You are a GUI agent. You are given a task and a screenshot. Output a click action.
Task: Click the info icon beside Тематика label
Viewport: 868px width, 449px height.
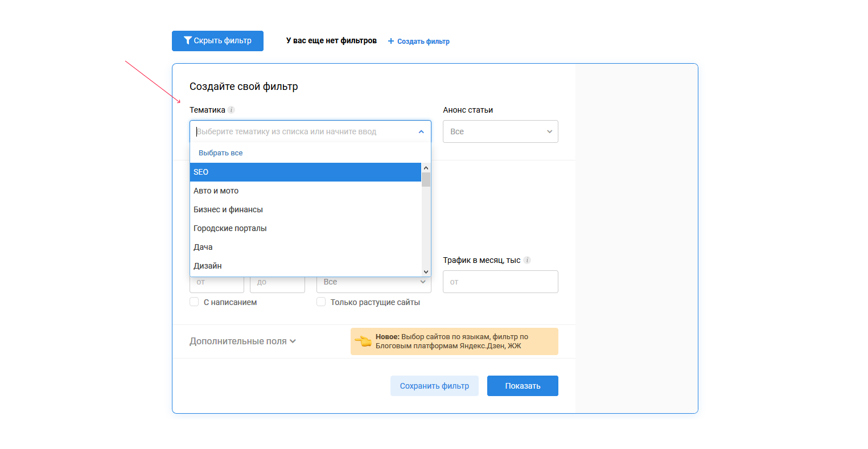(231, 110)
